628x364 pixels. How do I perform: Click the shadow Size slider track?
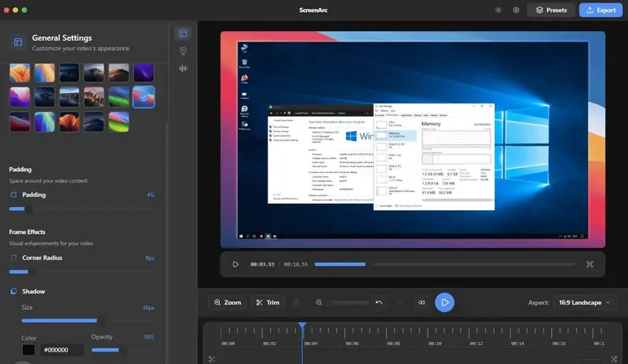point(86,320)
